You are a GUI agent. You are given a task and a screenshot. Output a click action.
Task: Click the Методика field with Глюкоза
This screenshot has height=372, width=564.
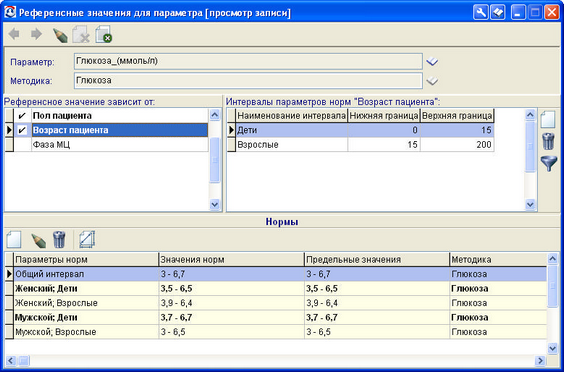pyautogui.click(x=248, y=81)
